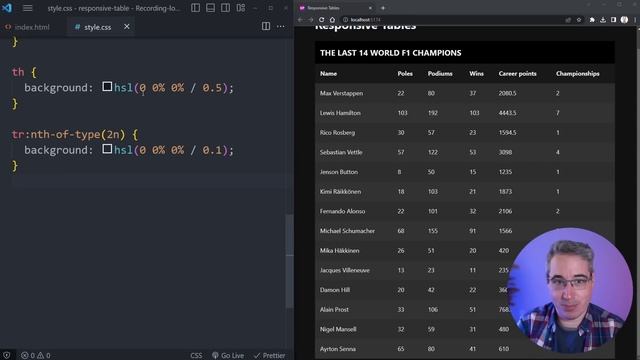Viewport: 640px width, 360px height.
Task: Click the 'Wins' column header
Action: (x=476, y=73)
